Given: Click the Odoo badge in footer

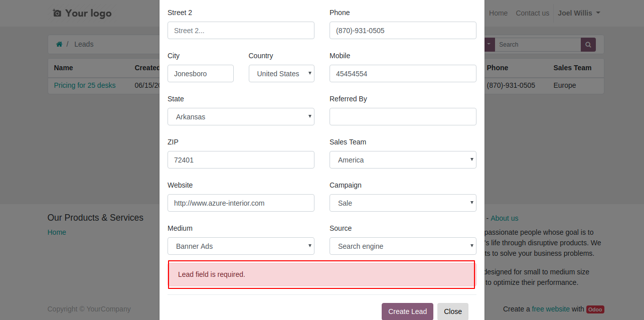Looking at the screenshot, I should [595, 309].
